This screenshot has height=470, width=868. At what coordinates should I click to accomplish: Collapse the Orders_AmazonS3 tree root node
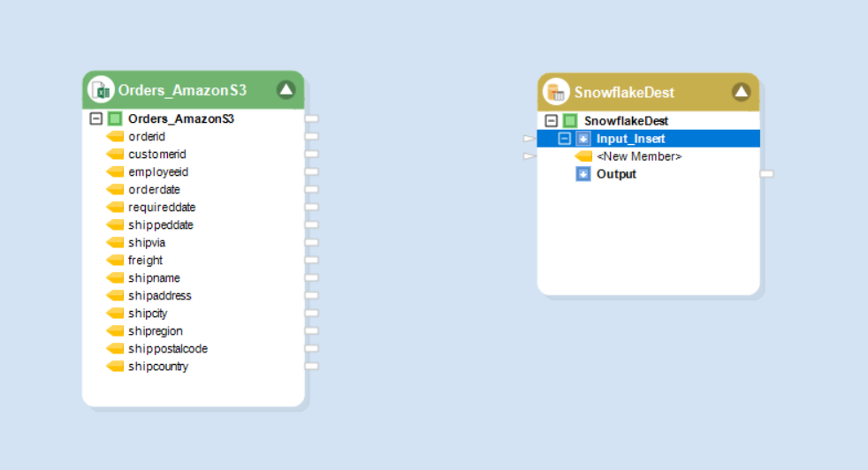click(x=96, y=119)
